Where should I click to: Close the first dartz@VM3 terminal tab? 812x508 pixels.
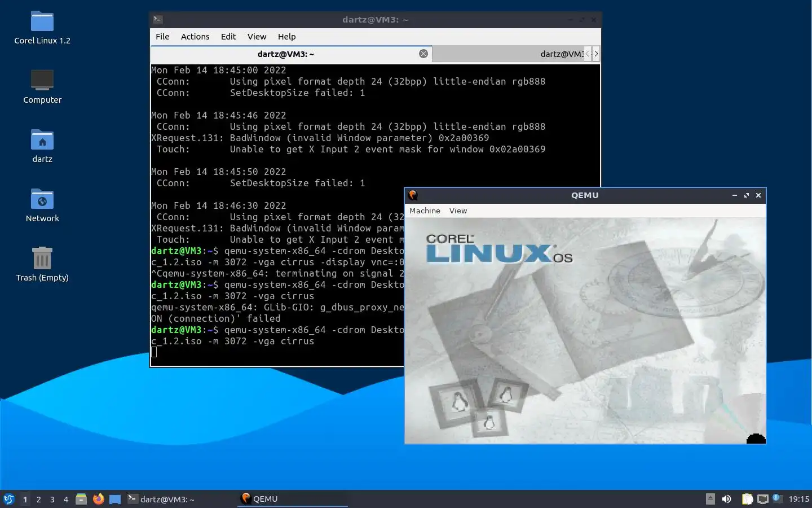(x=423, y=54)
